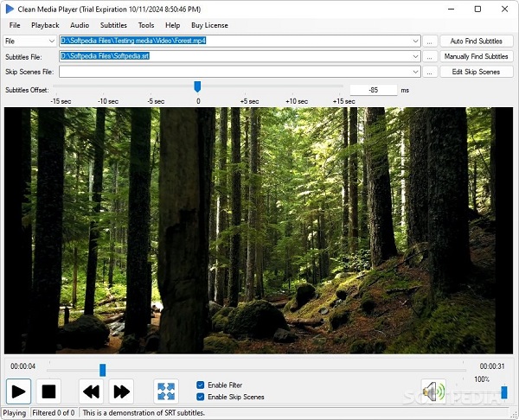Expand the Subtitles File dropdown
Image resolution: width=519 pixels, height=420 pixels.
(415, 56)
